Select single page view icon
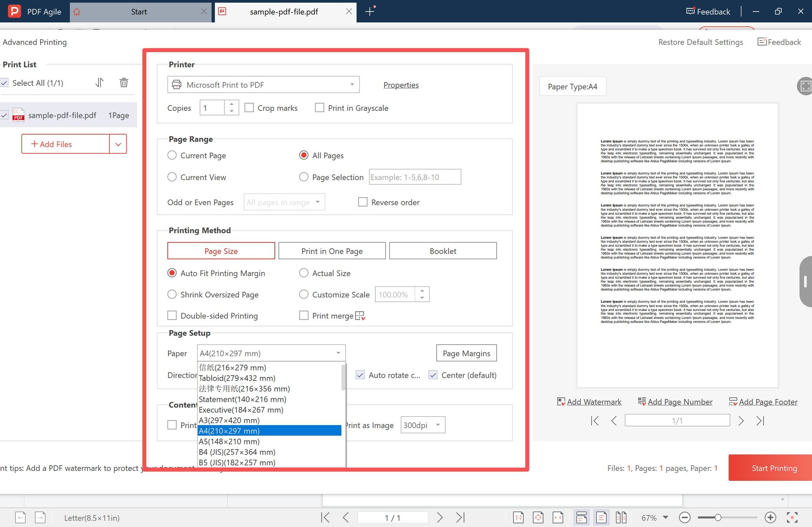This screenshot has height=527, width=812. click(601, 518)
